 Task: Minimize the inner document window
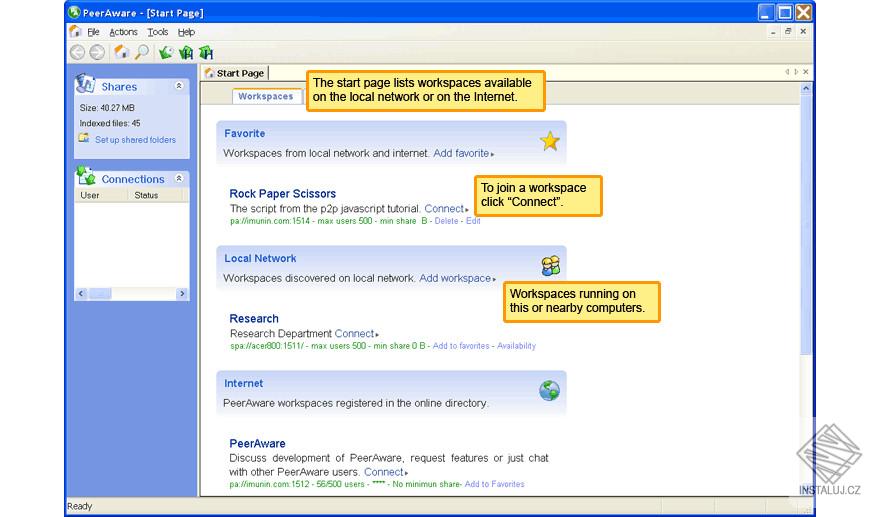(773, 32)
